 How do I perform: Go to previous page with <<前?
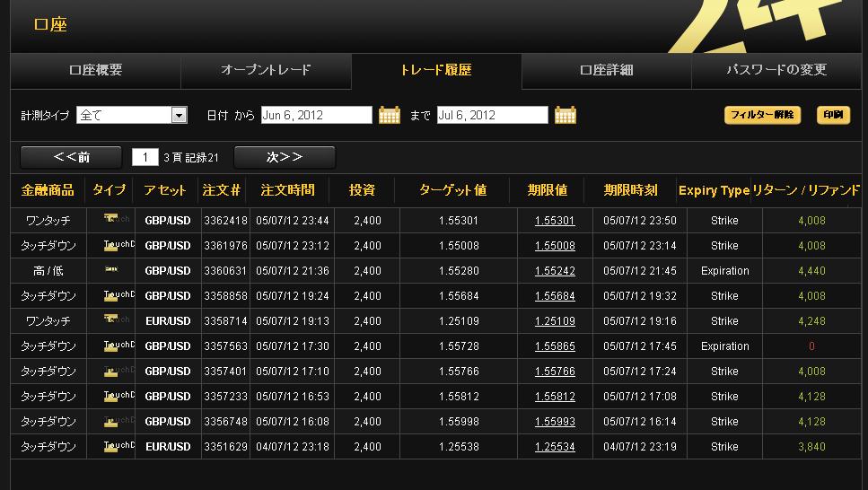click(x=71, y=157)
